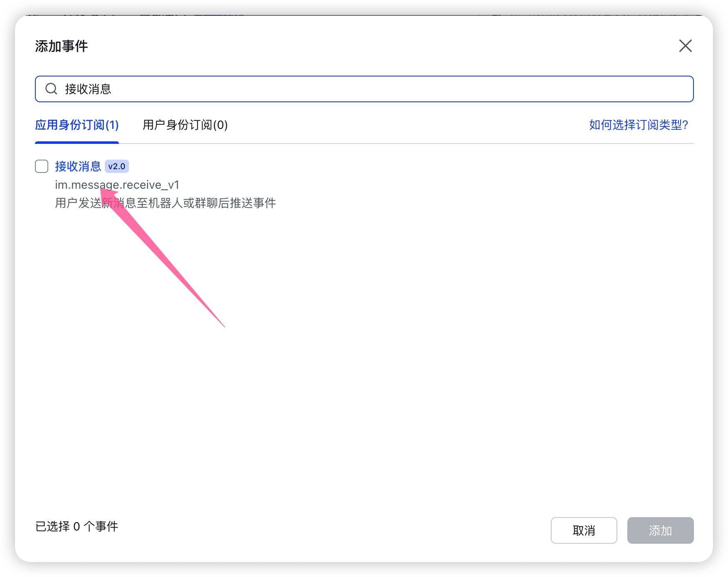Switch to 用户身份订阅(0) tab

coord(185,125)
